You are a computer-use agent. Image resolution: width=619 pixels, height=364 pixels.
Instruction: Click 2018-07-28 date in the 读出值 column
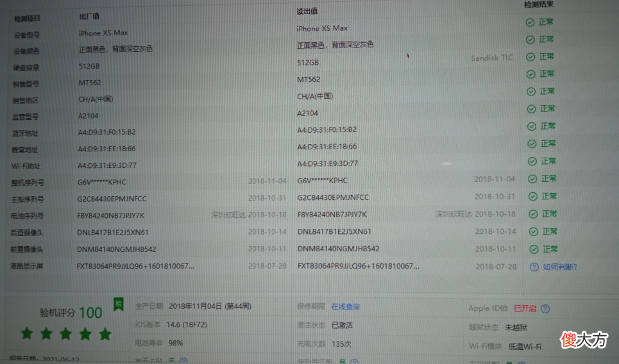tap(496, 267)
